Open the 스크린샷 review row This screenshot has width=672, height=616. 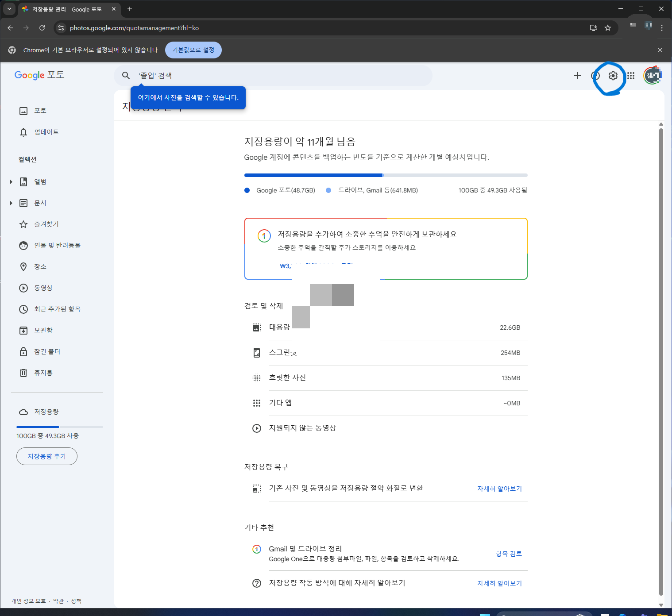[386, 353]
